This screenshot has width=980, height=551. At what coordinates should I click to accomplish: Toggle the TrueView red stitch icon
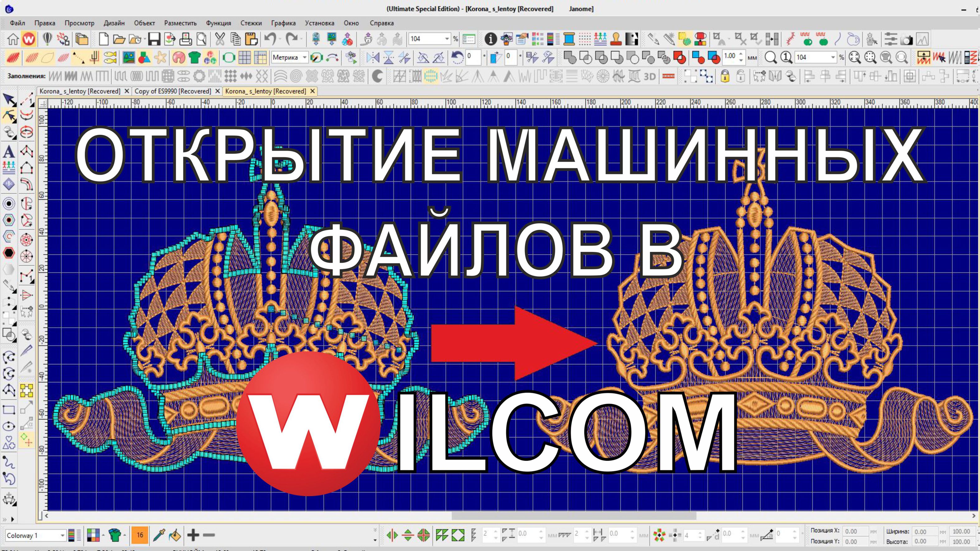13,58
